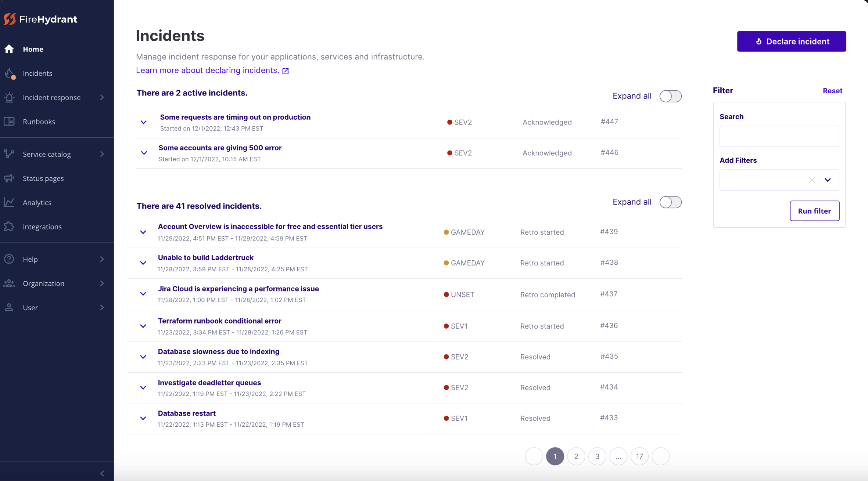The height and width of the screenshot is (481, 868).
Task: Click the Incidents flame icon in sidebar
Action: pyautogui.click(x=10, y=74)
